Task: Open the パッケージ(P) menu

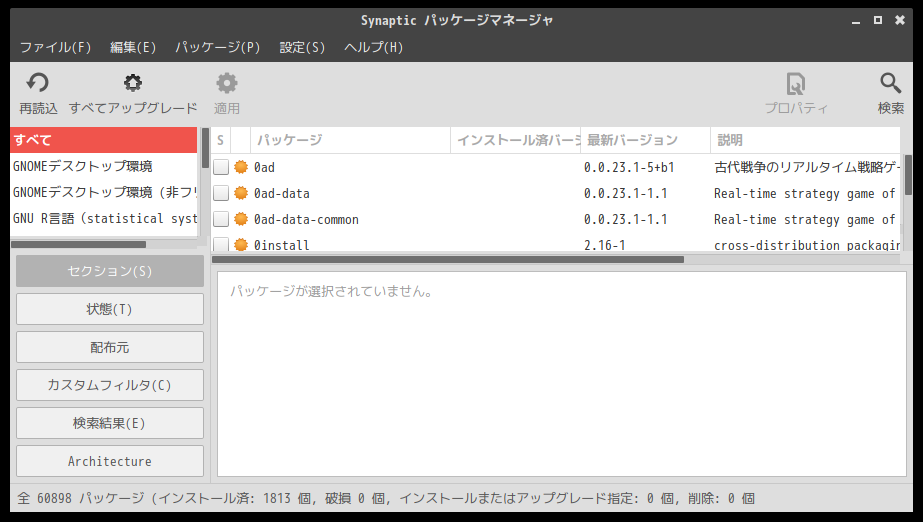Action: tap(218, 47)
